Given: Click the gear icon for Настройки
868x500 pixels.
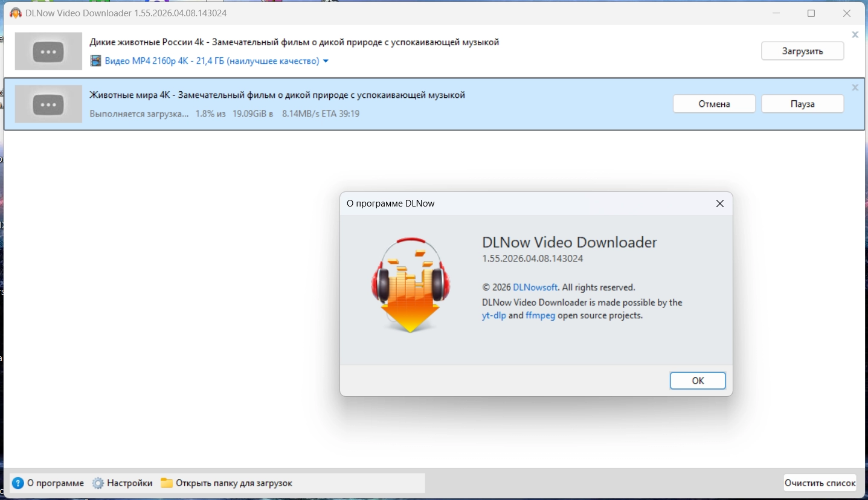Looking at the screenshot, I should 98,483.
